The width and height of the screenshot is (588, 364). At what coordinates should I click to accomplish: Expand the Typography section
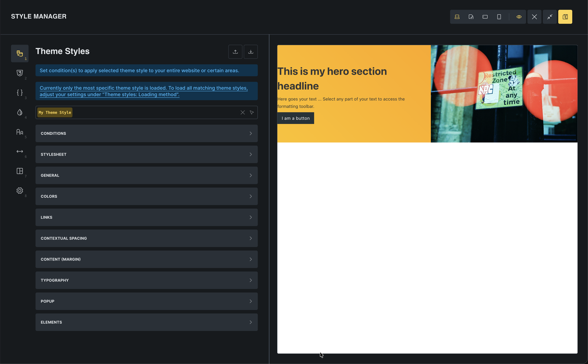[x=146, y=280]
